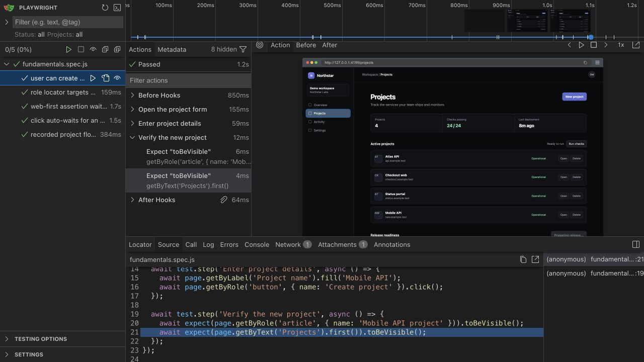This screenshot has width=644, height=362.
Task: Expand the After Hooks action
Action: tap(132, 200)
